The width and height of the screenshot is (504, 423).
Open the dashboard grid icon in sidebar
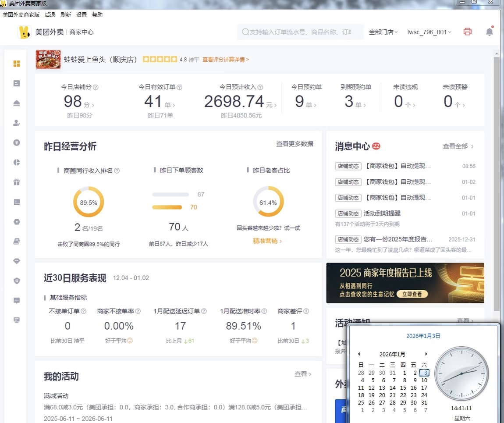point(16,64)
